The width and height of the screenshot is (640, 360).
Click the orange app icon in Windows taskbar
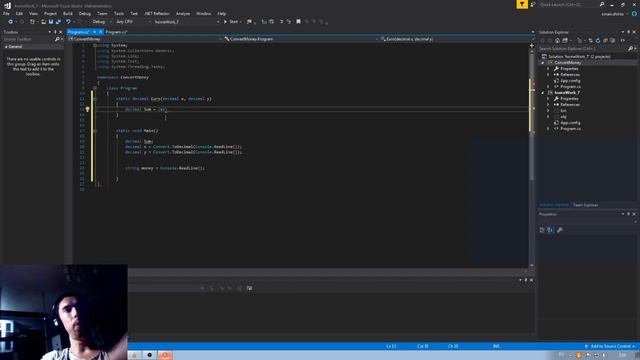coord(165,355)
